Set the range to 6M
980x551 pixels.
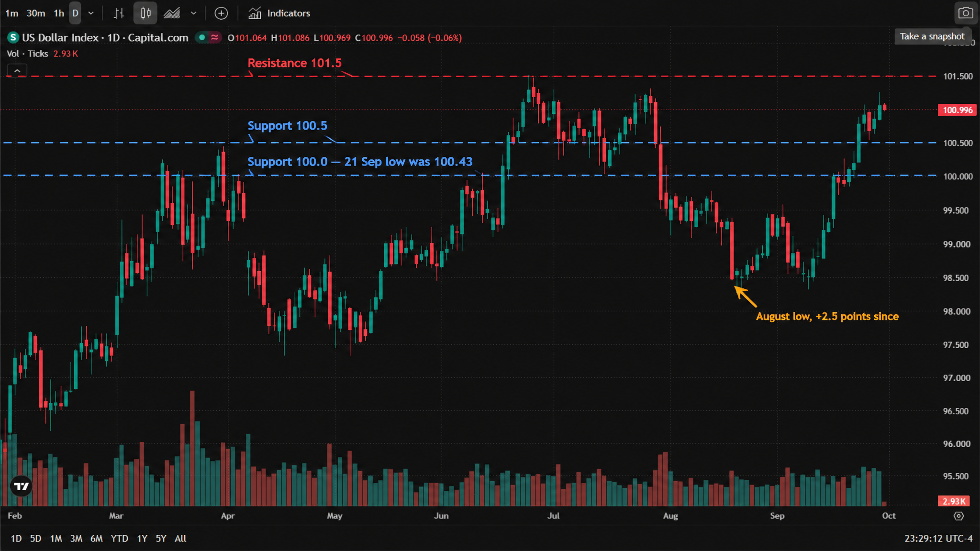click(97, 539)
